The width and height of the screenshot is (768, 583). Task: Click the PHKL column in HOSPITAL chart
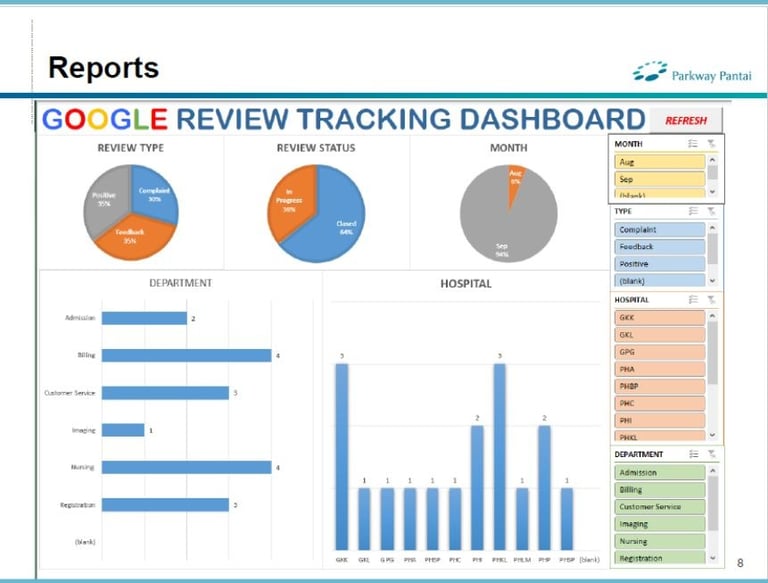(500, 457)
